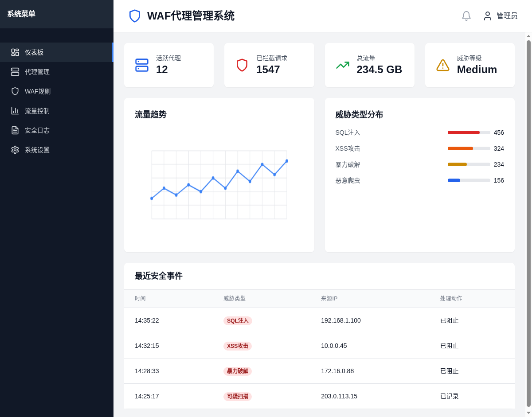Click the 流量控制 chart icon
Viewport: 532px width, 417px height.
15,111
